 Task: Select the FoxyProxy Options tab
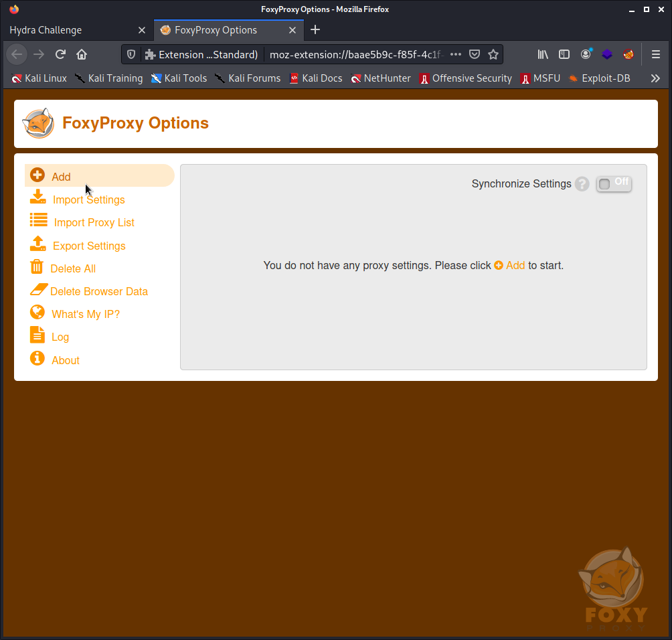click(x=229, y=30)
